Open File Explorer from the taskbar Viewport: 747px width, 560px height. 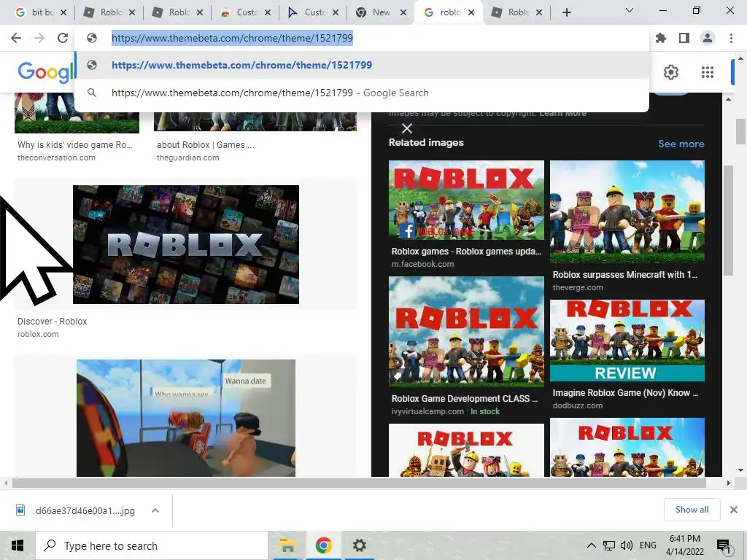pos(287,545)
